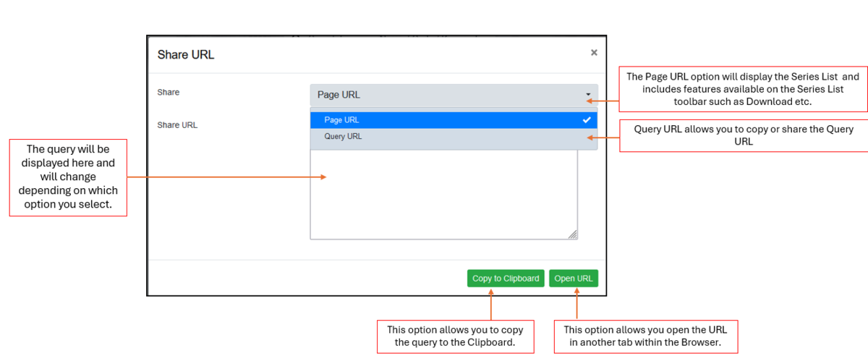Viewport: 868px width, 364px height.
Task: Click the Share URL field label
Action: click(177, 124)
